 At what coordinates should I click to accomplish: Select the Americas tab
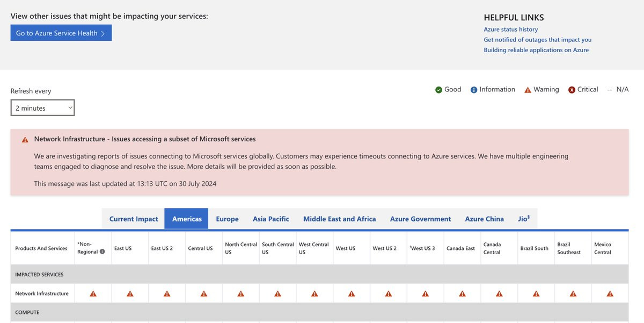tap(187, 219)
